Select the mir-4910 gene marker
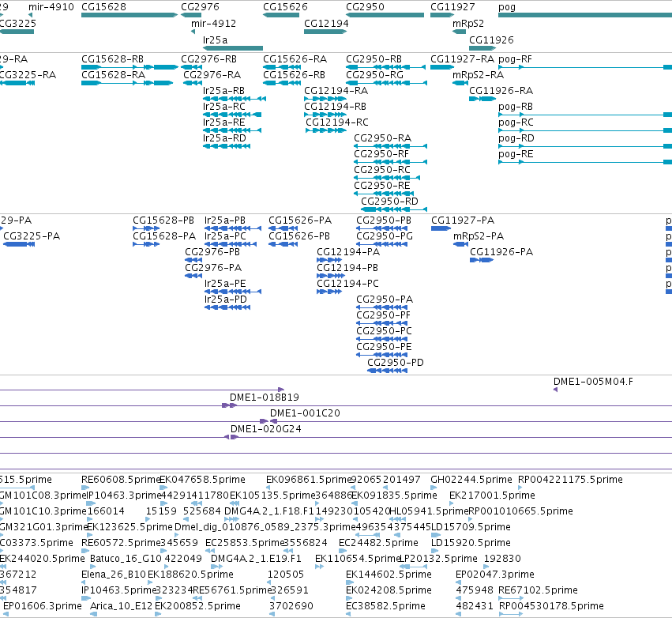672x618 pixels. pos(31,15)
